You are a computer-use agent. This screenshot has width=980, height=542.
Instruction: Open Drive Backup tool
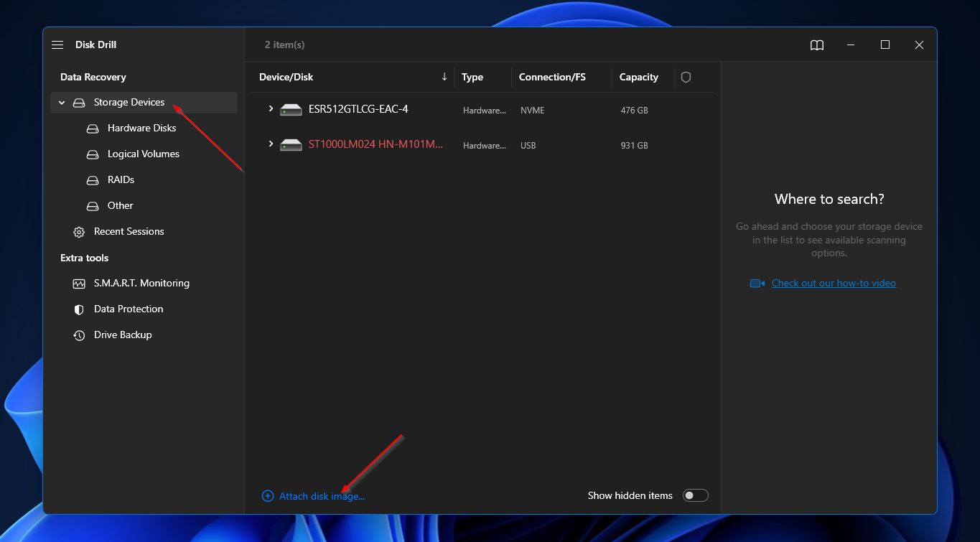pyautogui.click(x=123, y=335)
